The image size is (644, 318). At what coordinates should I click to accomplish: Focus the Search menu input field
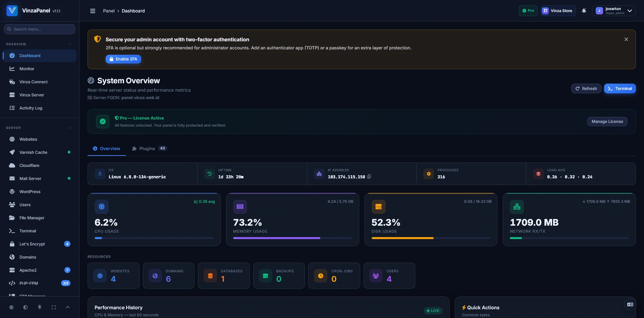coord(40,29)
